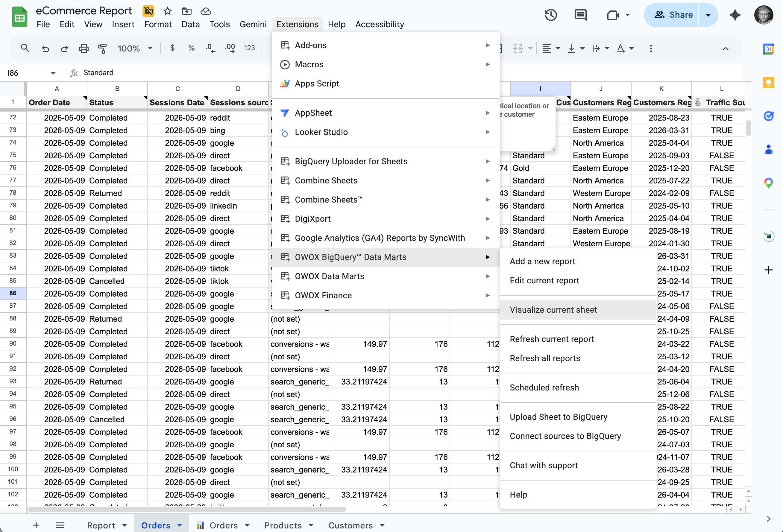Click the Move to folder icon
The height and width of the screenshot is (532, 783).
186,11
